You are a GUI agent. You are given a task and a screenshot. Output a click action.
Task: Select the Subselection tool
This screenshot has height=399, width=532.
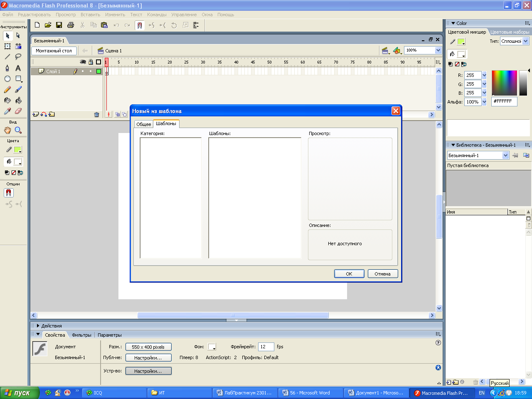tap(18, 36)
